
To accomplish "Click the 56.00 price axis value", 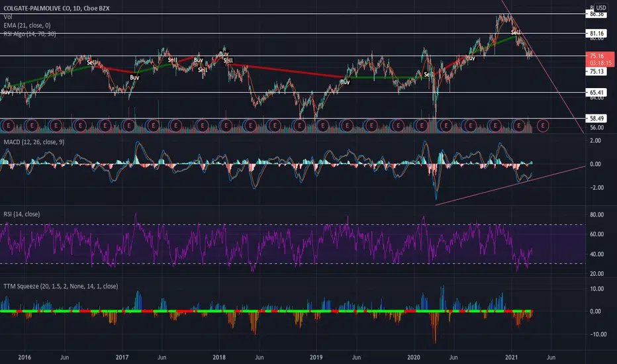I will 596,128.
